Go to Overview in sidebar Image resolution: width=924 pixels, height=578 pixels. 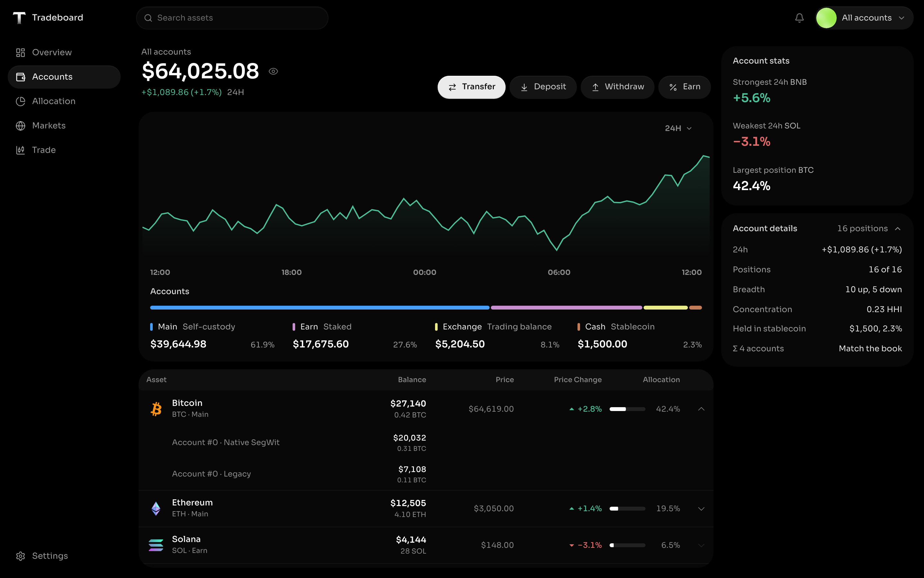64,52
